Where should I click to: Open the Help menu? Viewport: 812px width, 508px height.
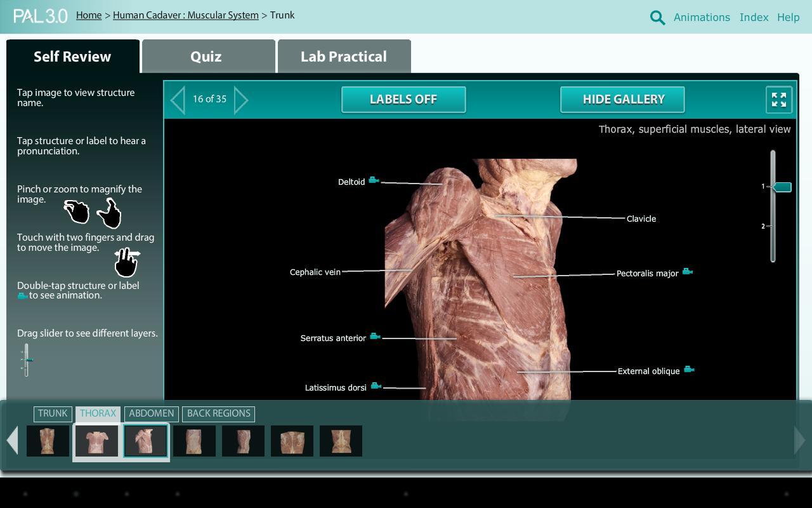click(x=788, y=17)
